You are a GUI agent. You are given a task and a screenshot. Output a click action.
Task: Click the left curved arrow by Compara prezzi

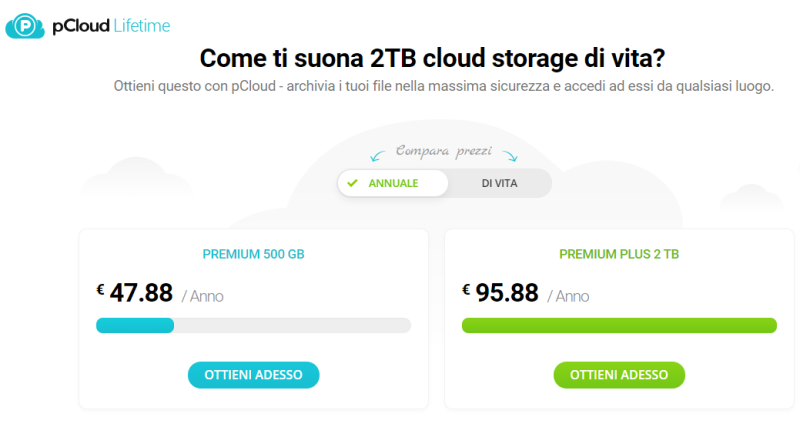[377, 155]
